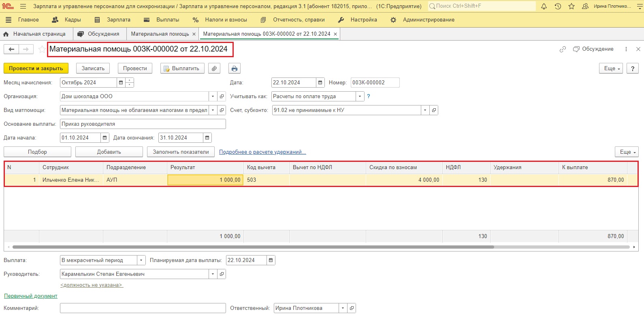The image size is (644, 318).
Task: Click the help question mark button
Action: coord(633,69)
